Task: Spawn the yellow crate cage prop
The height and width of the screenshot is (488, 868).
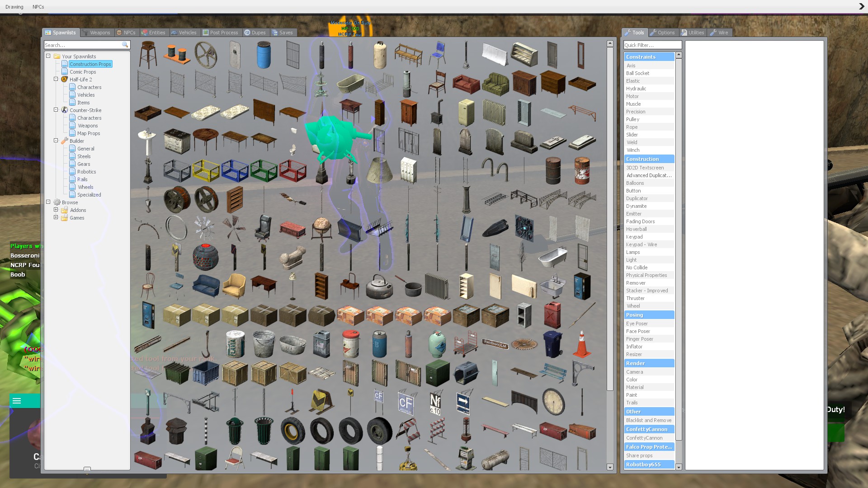Action: (x=206, y=171)
